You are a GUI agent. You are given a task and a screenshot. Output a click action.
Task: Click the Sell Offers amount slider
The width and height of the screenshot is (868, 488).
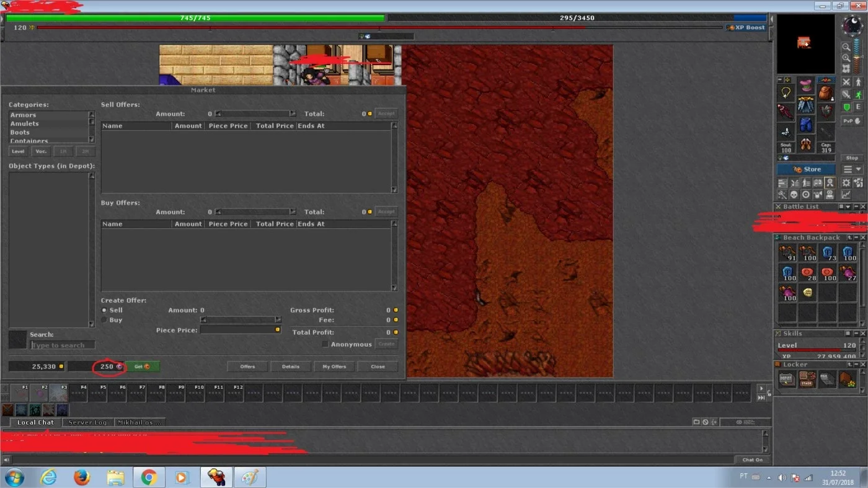coord(255,114)
